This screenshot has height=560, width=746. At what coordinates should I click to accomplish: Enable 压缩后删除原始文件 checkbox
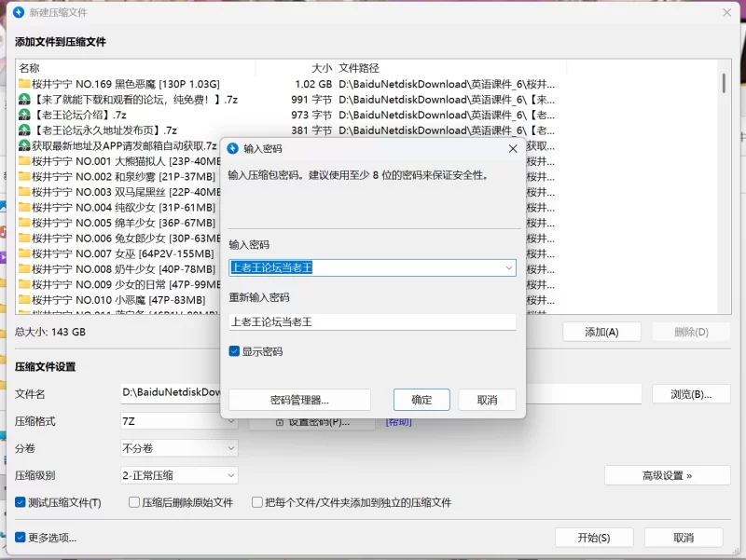[134, 502]
